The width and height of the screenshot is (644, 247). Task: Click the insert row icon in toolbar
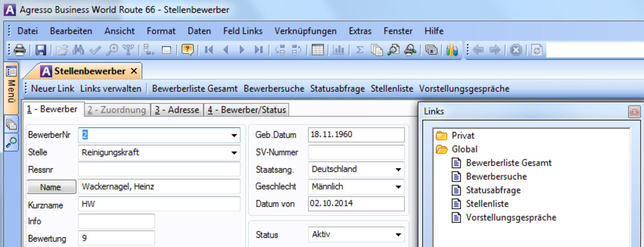149,50
